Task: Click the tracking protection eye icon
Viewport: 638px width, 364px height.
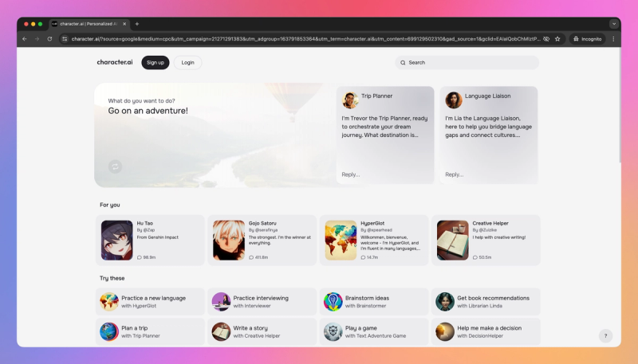Action: [x=546, y=39]
